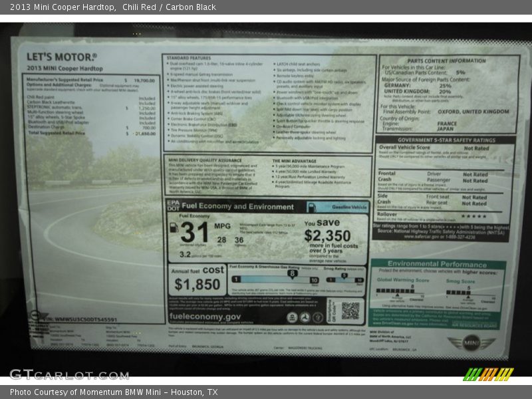Open the fueleconomy.gov link

tap(205, 317)
